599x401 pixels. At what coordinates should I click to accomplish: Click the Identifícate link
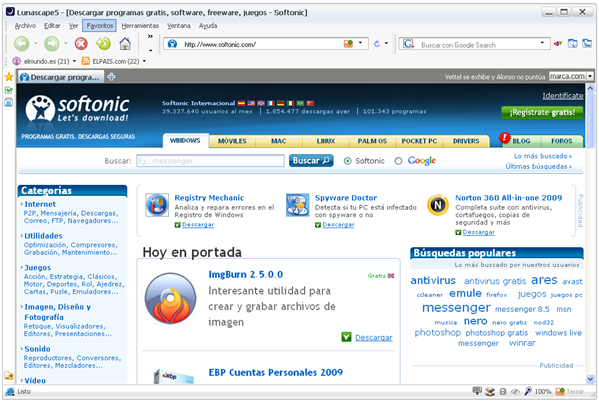(x=563, y=96)
